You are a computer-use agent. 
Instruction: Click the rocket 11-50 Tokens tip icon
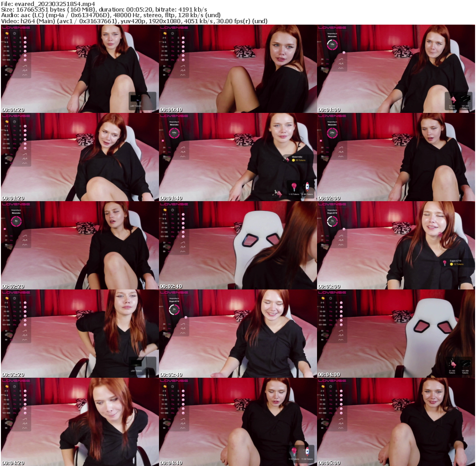(x=307, y=188)
